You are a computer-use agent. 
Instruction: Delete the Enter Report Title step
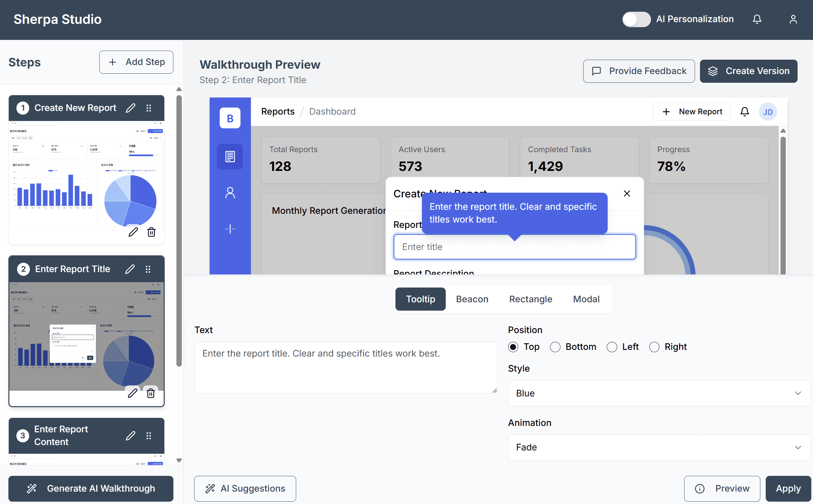(151, 393)
